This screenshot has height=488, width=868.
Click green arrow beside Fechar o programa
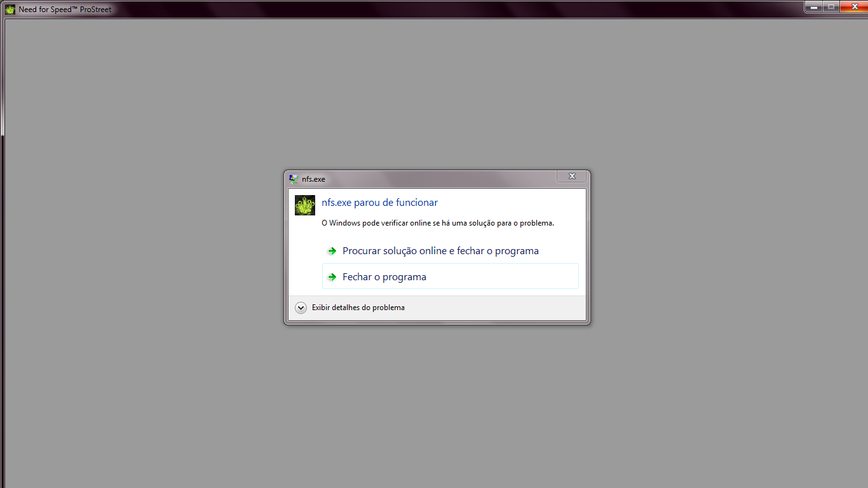click(332, 277)
